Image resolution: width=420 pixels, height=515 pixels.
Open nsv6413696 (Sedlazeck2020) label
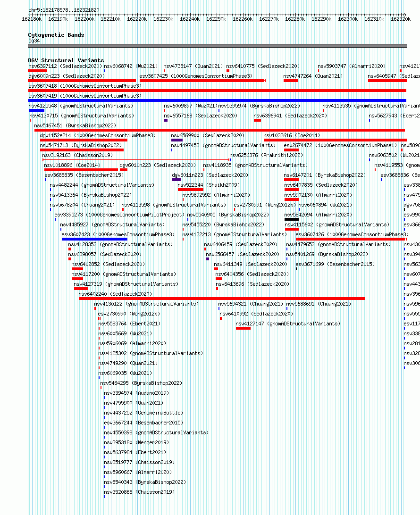click(x=252, y=284)
